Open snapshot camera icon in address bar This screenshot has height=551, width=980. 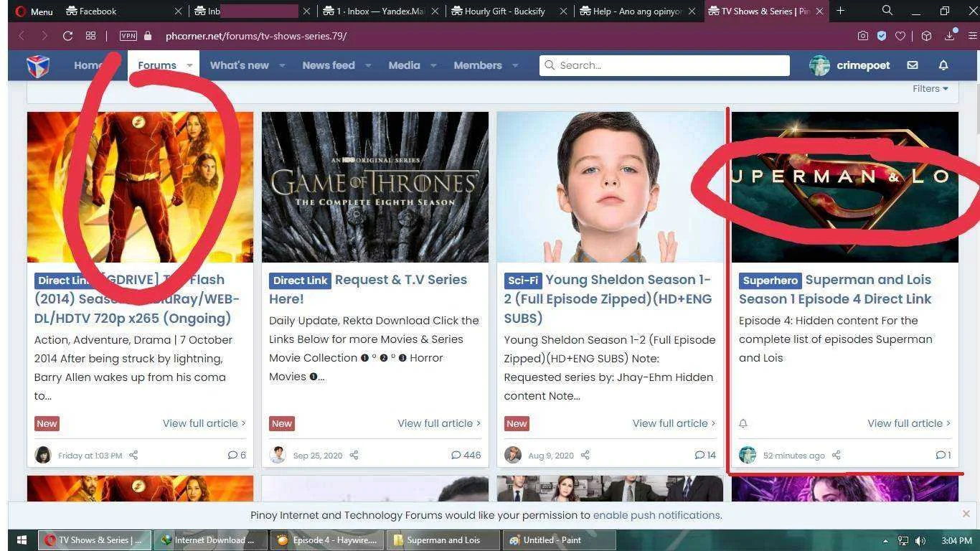(862, 36)
